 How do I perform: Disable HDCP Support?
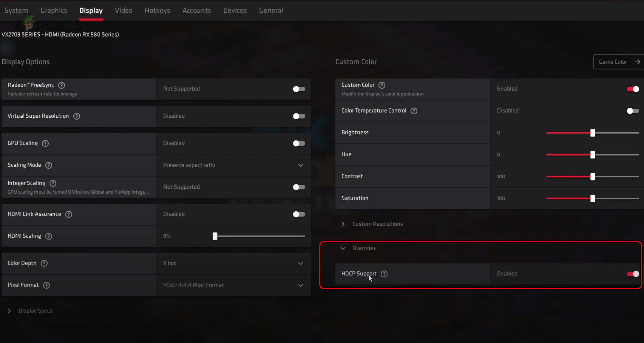click(633, 274)
